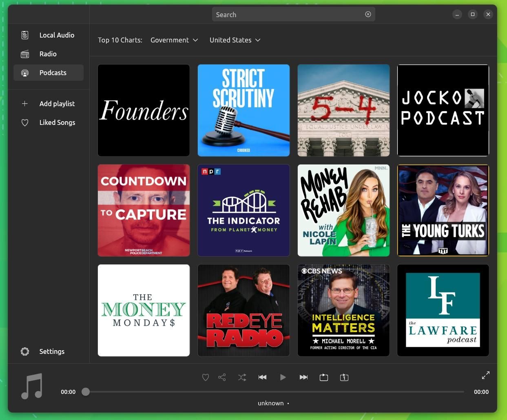Expand the fullscreen player view
Image resolution: width=507 pixels, height=420 pixels.
485,375
